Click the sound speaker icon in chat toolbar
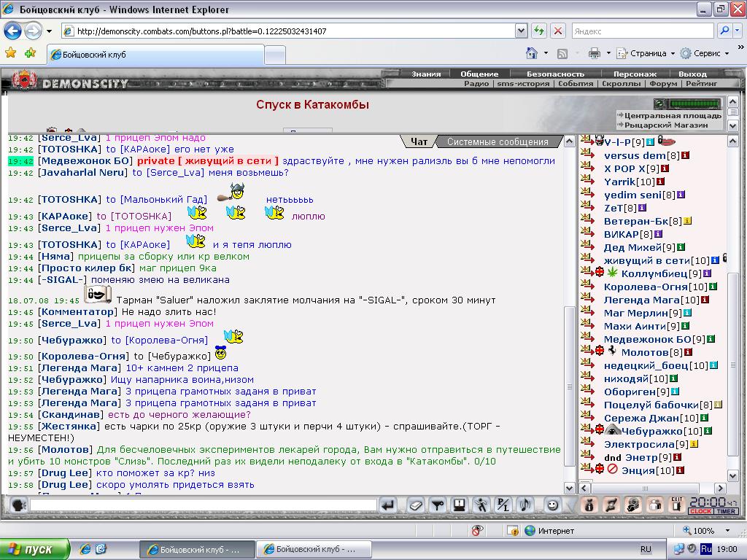Viewport: 747px width, 560px height. 525,505
